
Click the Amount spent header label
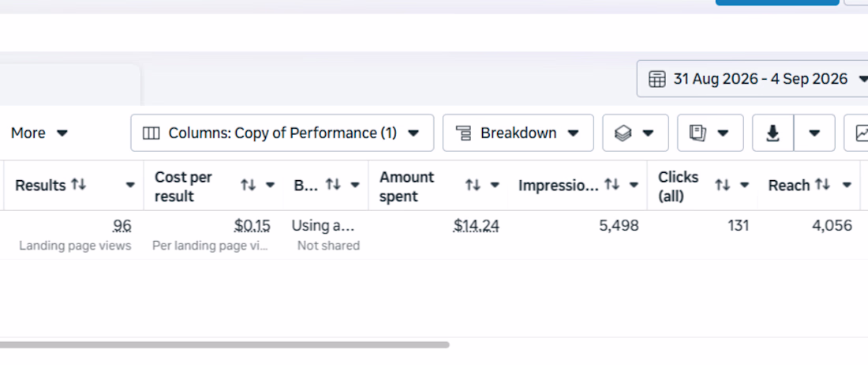tap(407, 186)
